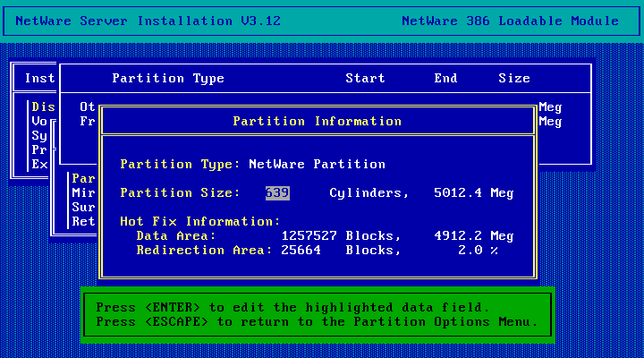The image size is (644, 358).
Task: Click the 'Press <ESCAPE> to return' help line
Action: tap(317, 322)
